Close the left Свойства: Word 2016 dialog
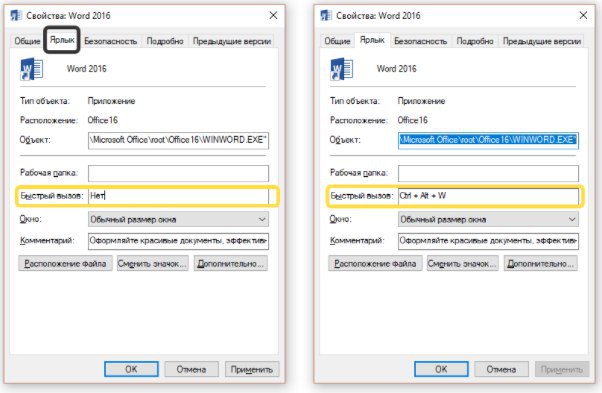The width and height of the screenshot is (602, 393). click(273, 15)
